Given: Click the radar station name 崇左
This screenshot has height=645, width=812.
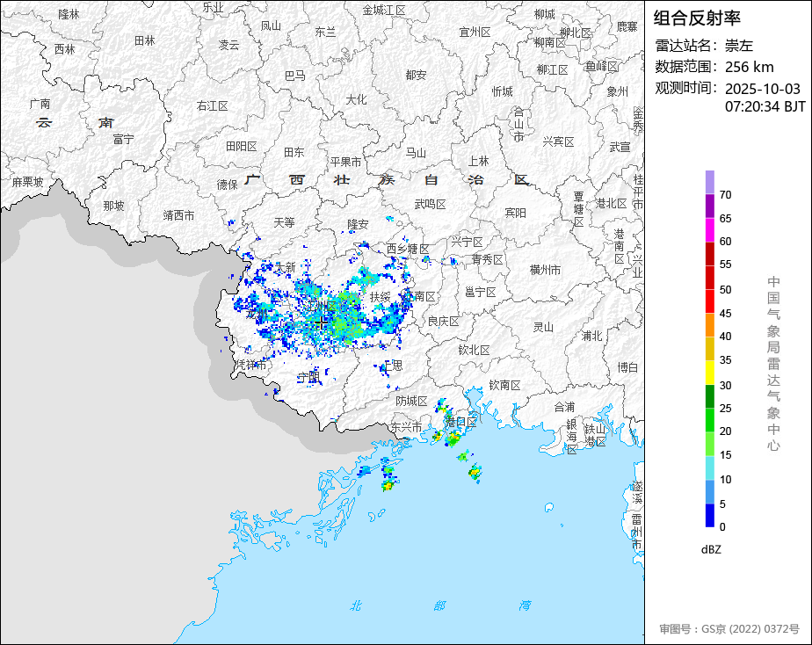Looking at the screenshot, I should (739, 46).
